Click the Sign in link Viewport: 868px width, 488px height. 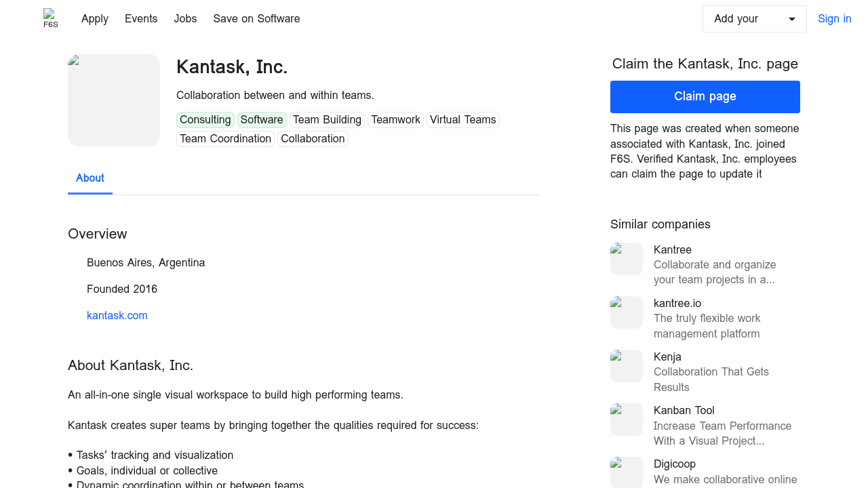point(835,19)
